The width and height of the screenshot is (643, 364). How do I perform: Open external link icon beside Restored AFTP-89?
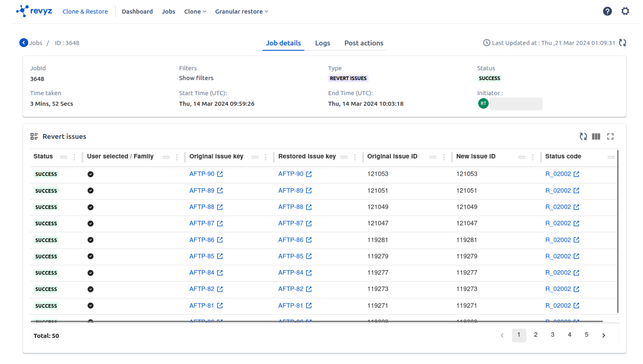pyautogui.click(x=309, y=191)
